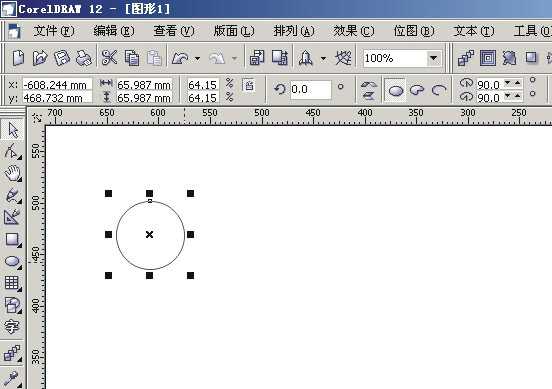
Task: Switch shape to full Ellipse mode
Action: click(396, 90)
